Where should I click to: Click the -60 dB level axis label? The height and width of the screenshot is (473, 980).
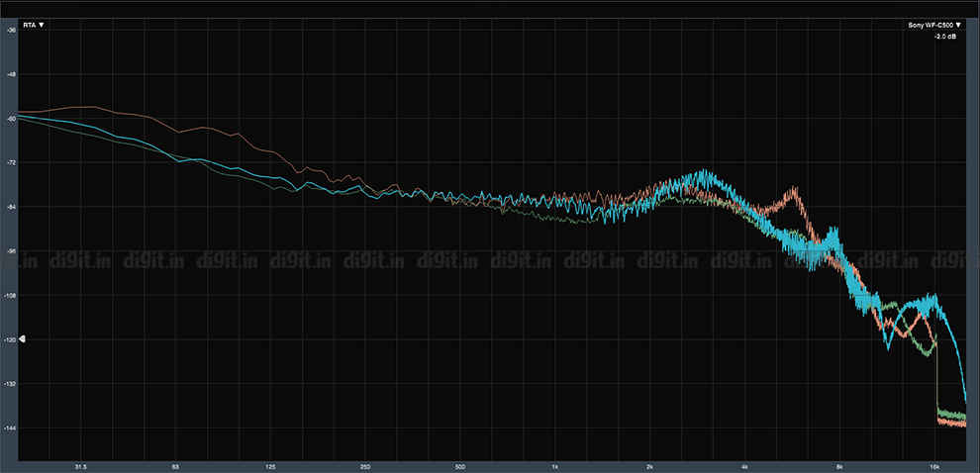(x=11, y=118)
